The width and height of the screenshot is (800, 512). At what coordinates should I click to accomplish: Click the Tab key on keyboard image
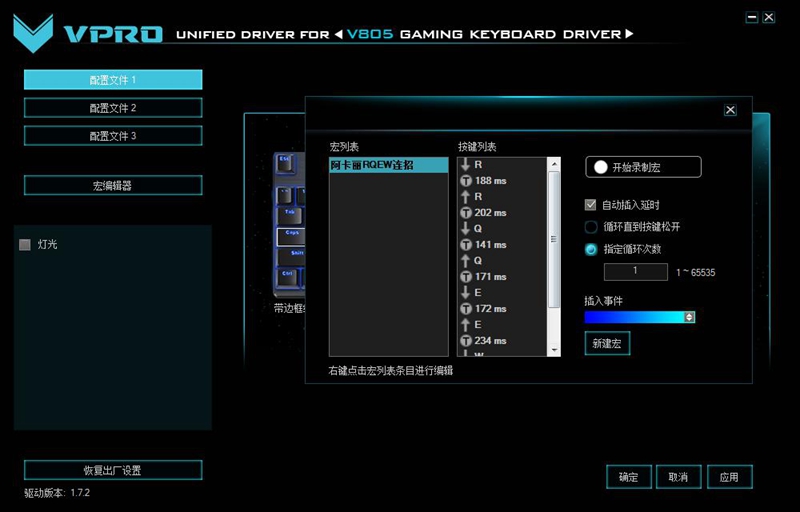[290, 216]
